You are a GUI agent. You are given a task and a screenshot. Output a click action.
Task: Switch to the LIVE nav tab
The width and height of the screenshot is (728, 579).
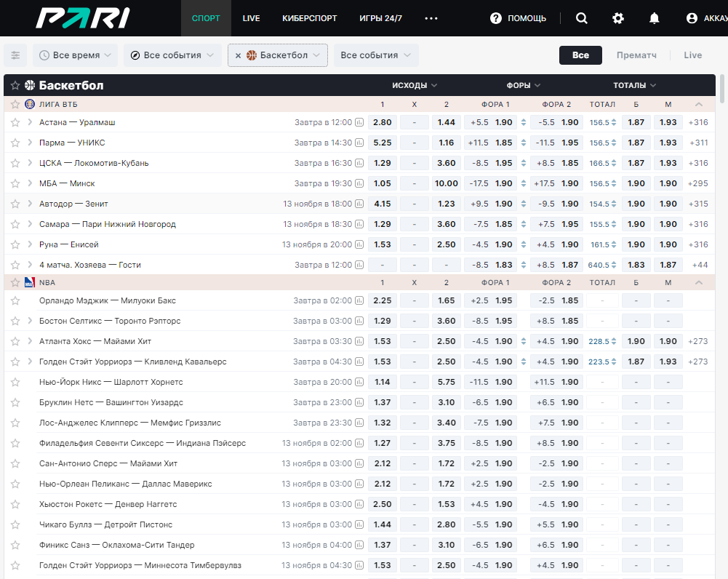click(251, 18)
